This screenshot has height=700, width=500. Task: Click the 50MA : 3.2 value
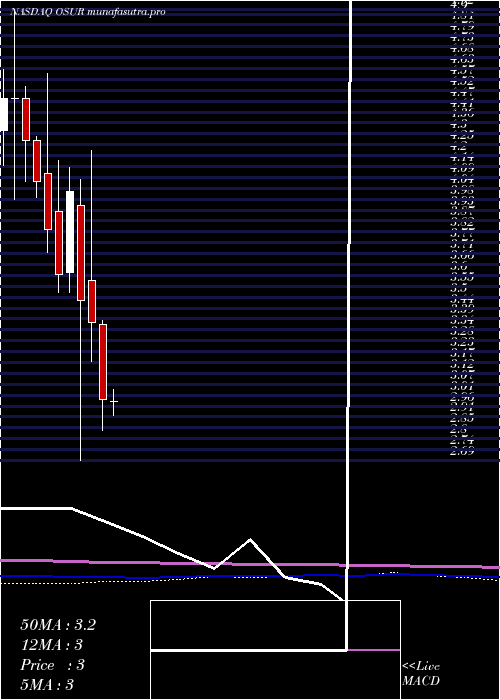click(58, 625)
